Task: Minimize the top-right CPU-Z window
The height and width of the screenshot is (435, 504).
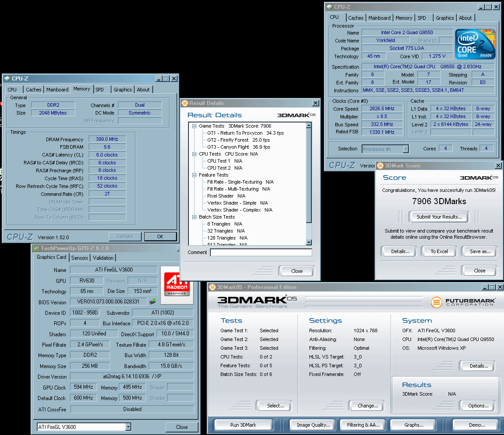Action: click(x=481, y=7)
